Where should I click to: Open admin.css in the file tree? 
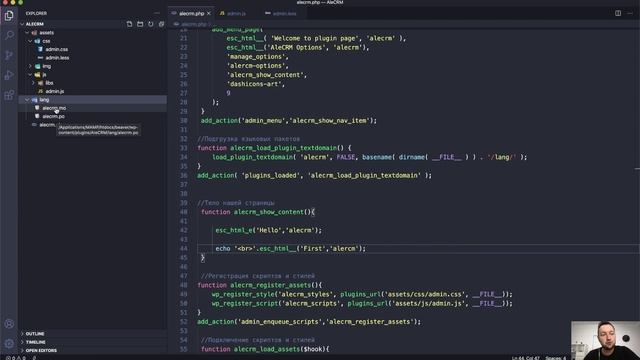[x=56, y=49]
